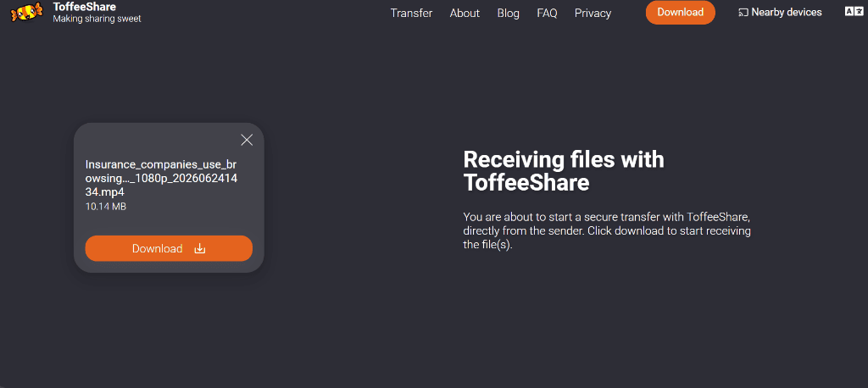Click the cast icon beside Nearby devices
Image resolution: width=868 pixels, height=388 pixels.
tap(743, 12)
